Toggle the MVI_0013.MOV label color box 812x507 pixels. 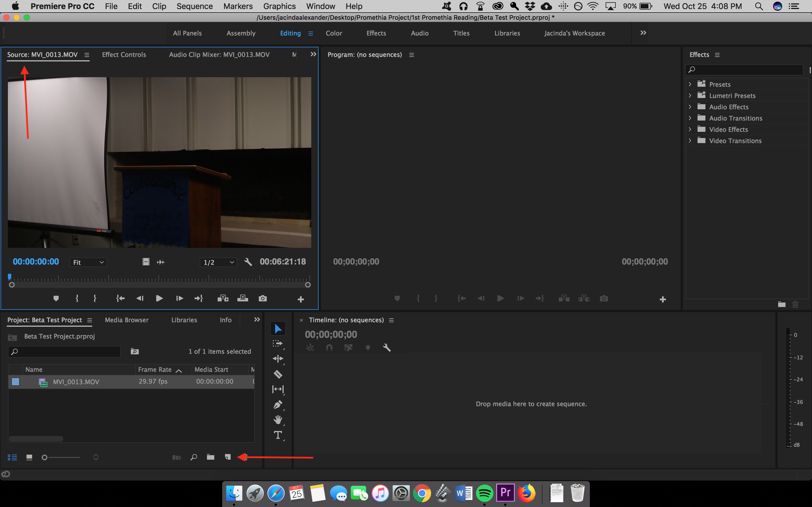[16, 382]
